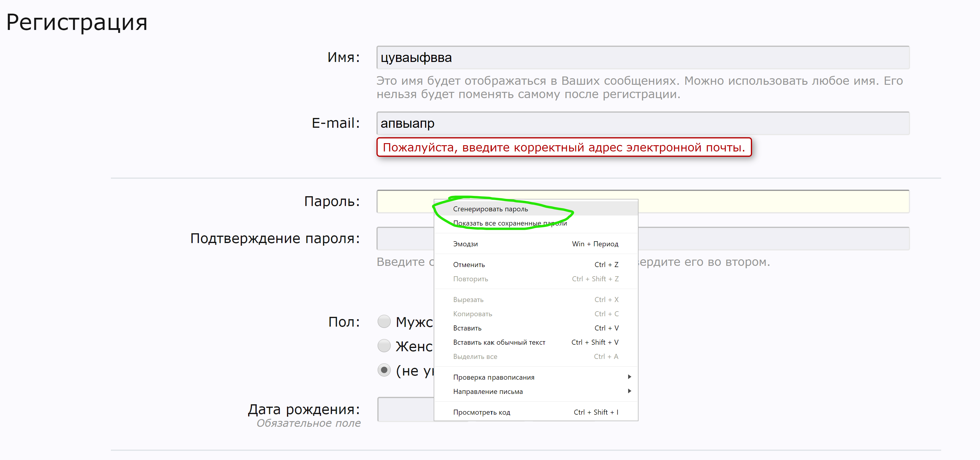Click the date of birth field
Screen dimensions: 980x460
(405, 409)
